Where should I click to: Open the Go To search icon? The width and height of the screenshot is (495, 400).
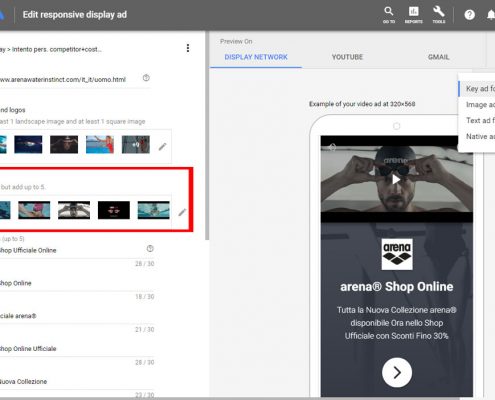coord(389,15)
